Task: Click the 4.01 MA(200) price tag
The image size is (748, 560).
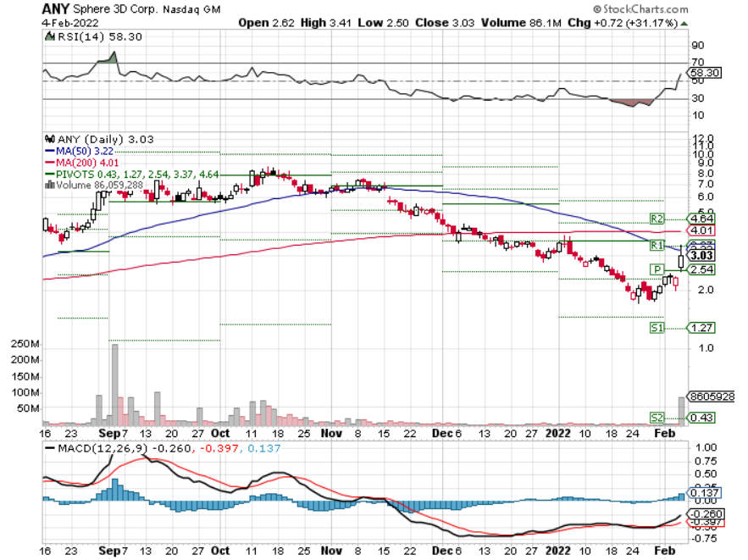Action: click(x=701, y=231)
